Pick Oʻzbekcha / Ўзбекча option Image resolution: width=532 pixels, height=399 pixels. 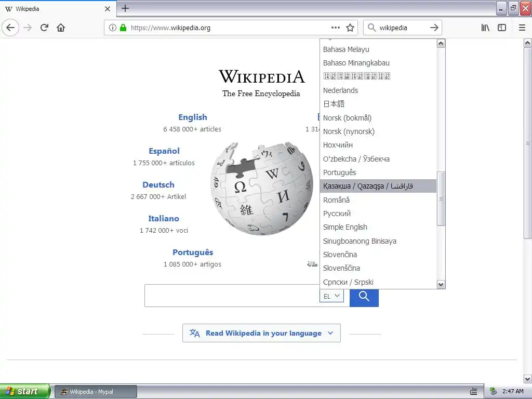point(378,159)
